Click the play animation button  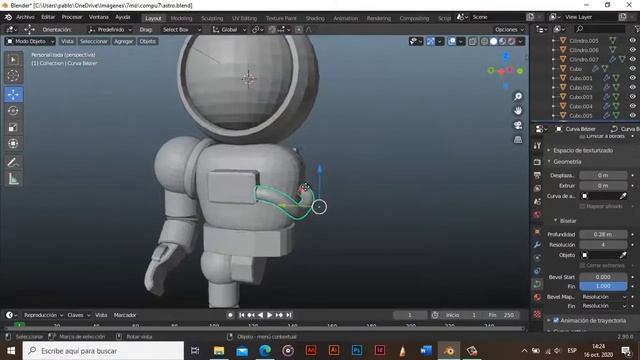(269, 315)
